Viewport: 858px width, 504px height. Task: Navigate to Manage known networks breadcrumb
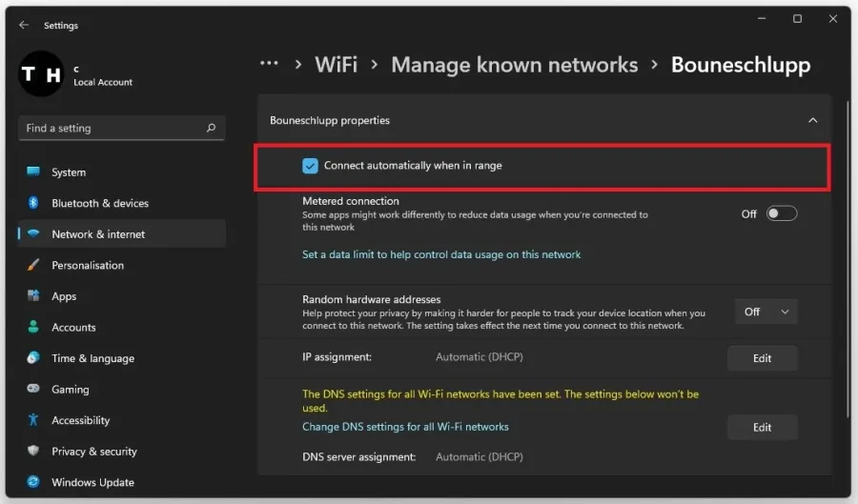515,65
